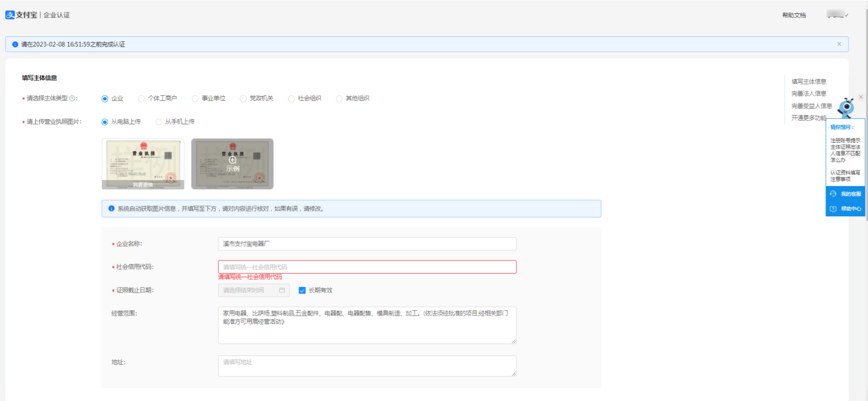The height and width of the screenshot is (401, 868).
Task: Open 我的客服 customer service
Action: click(845, 194)
